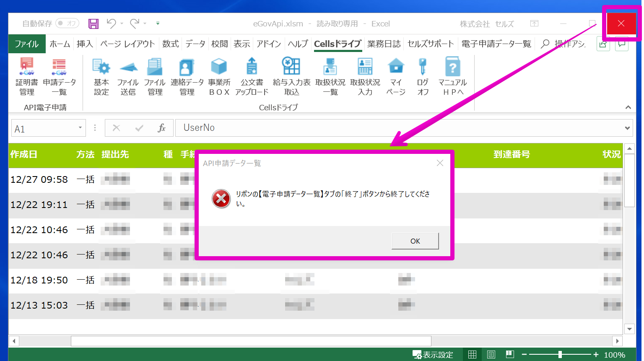
Task: Switch to the 電子申請データ一覧 tab
Action: tap(496, 44)
